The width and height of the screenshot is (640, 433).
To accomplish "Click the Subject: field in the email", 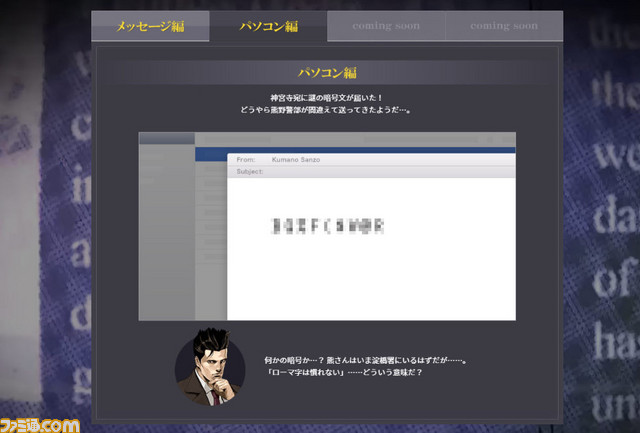I will 371,172.
